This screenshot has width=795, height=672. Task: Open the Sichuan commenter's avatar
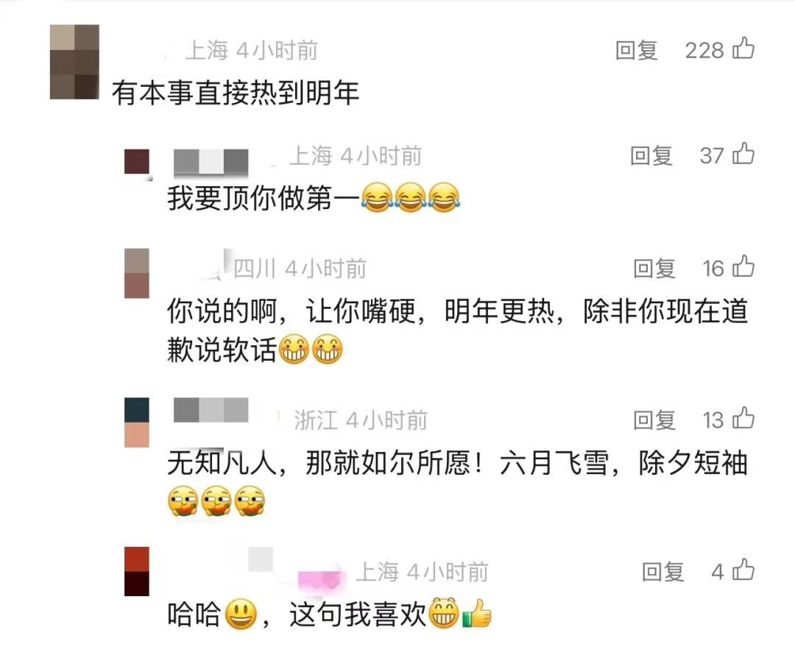(137, 273)
